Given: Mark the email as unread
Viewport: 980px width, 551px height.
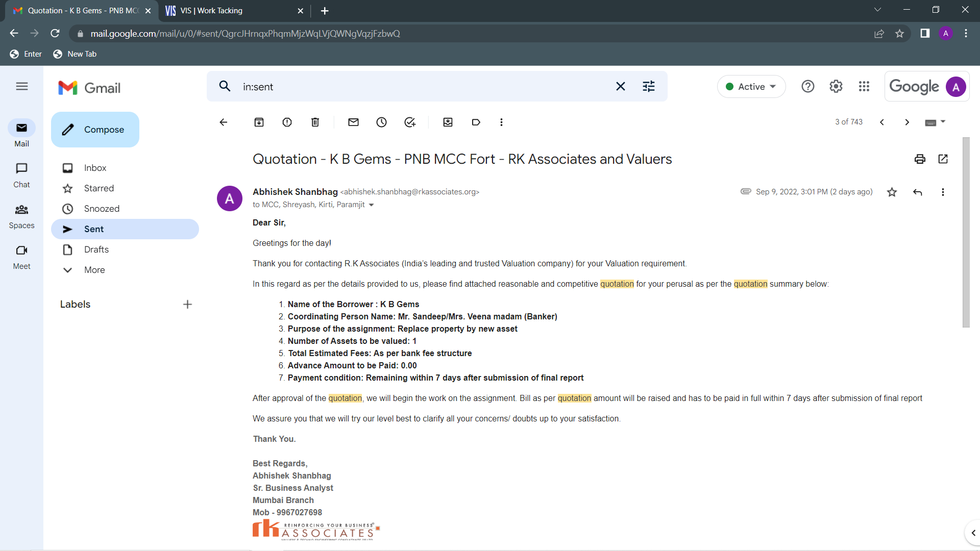Looking at the screenshot, I should (353, 122).
